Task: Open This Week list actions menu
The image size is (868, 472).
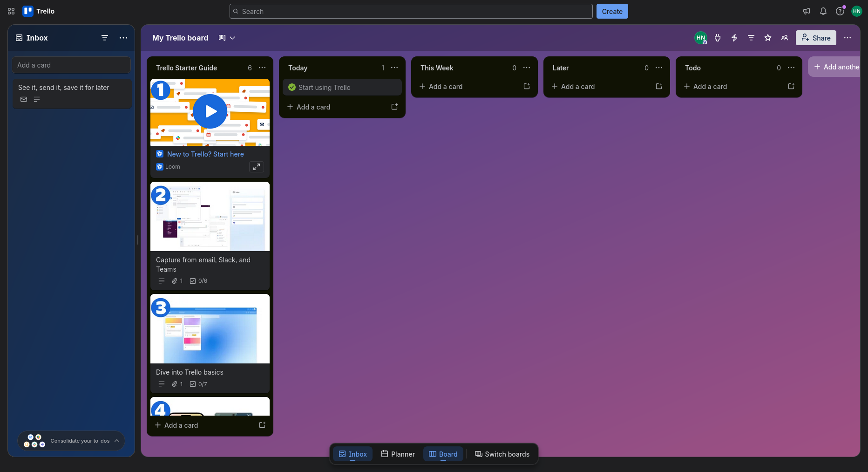Action: point(527,68)
